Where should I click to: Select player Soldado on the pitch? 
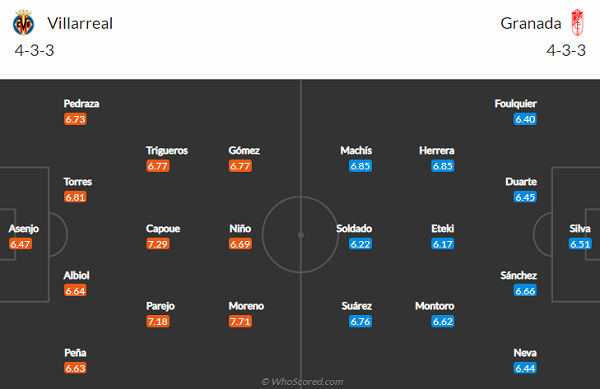(354, 229)
